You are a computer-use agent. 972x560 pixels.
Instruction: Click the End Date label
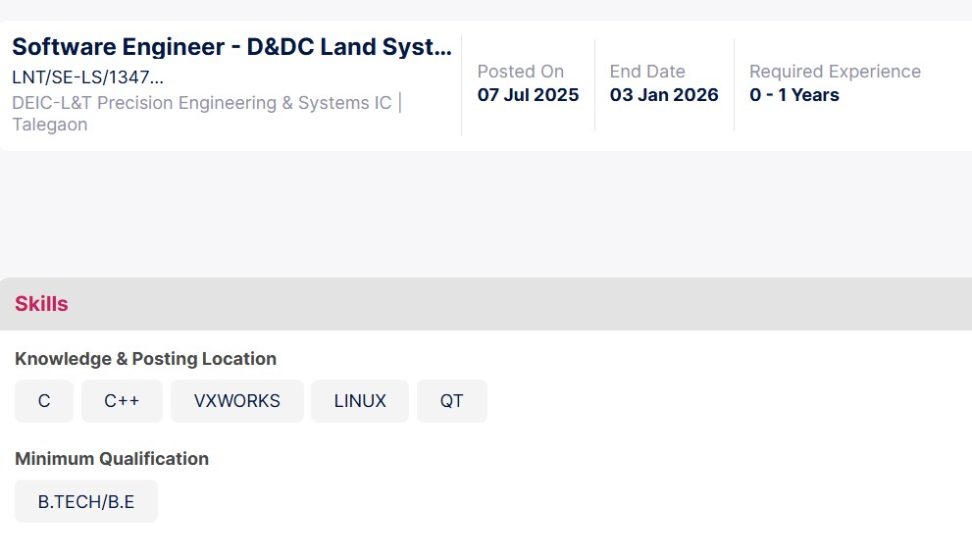click(647, 72)
